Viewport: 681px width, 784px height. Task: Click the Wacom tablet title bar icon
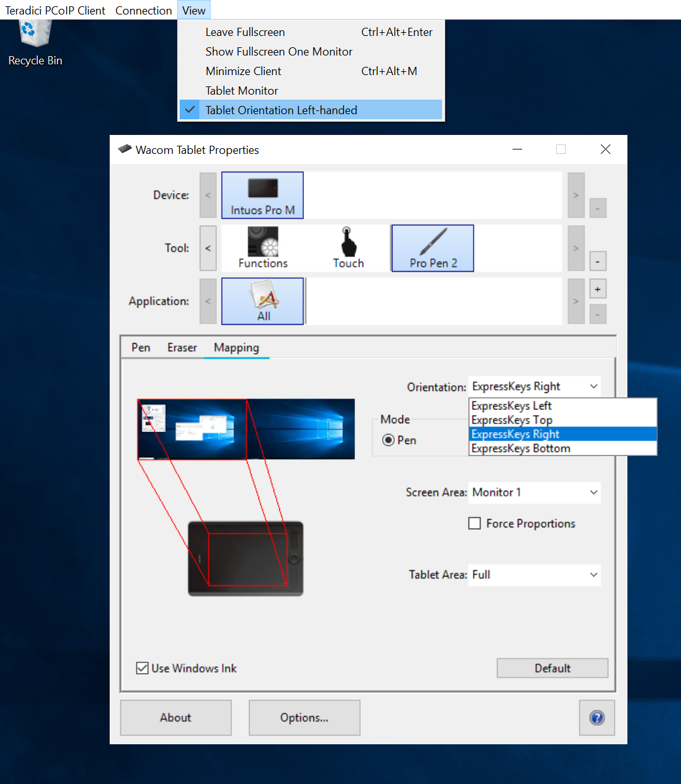tap(125, 149)
